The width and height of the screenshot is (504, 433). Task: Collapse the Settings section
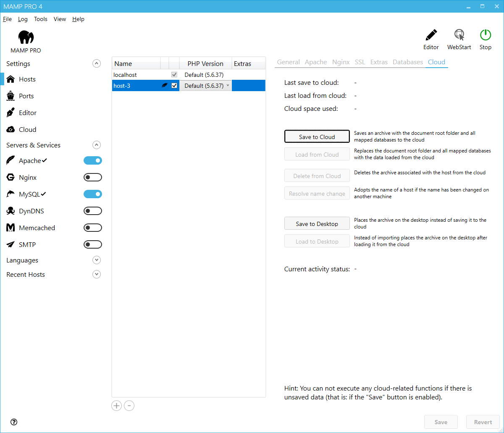tap(97, 64)
